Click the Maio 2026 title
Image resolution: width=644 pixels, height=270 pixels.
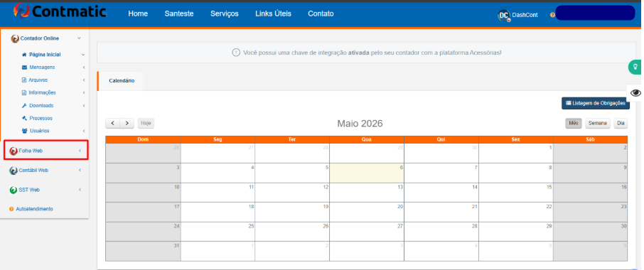click(x=360, y=123)
